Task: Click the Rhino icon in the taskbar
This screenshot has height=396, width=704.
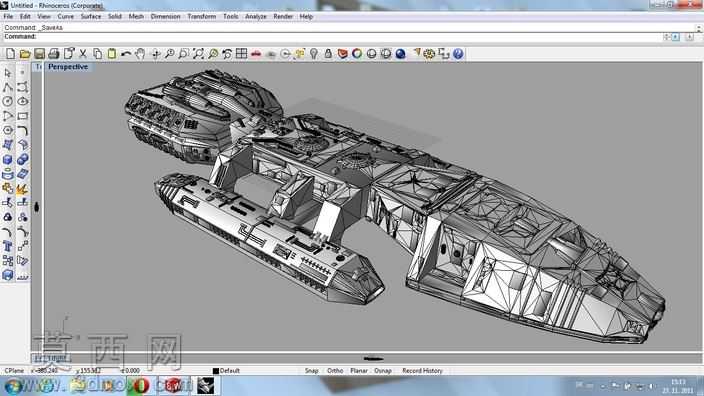Action: click(206, 386)
